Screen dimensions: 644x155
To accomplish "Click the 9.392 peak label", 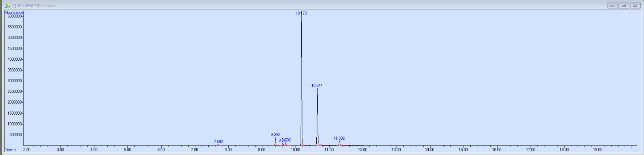I will [275, 135].
